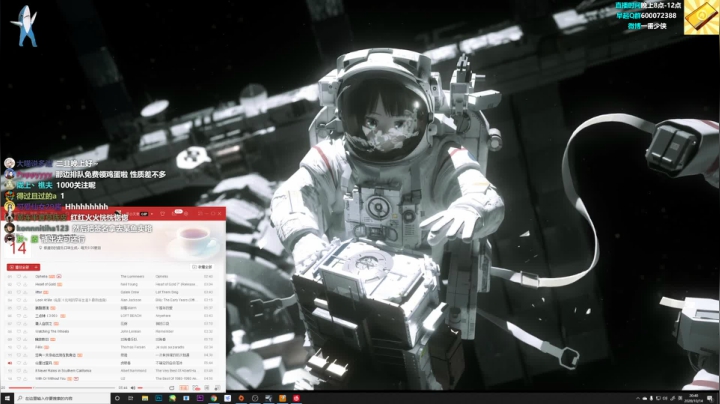Open File Explorer from the taskbar
Viewport: 720px width, 404px height.
tap(145, 398)
